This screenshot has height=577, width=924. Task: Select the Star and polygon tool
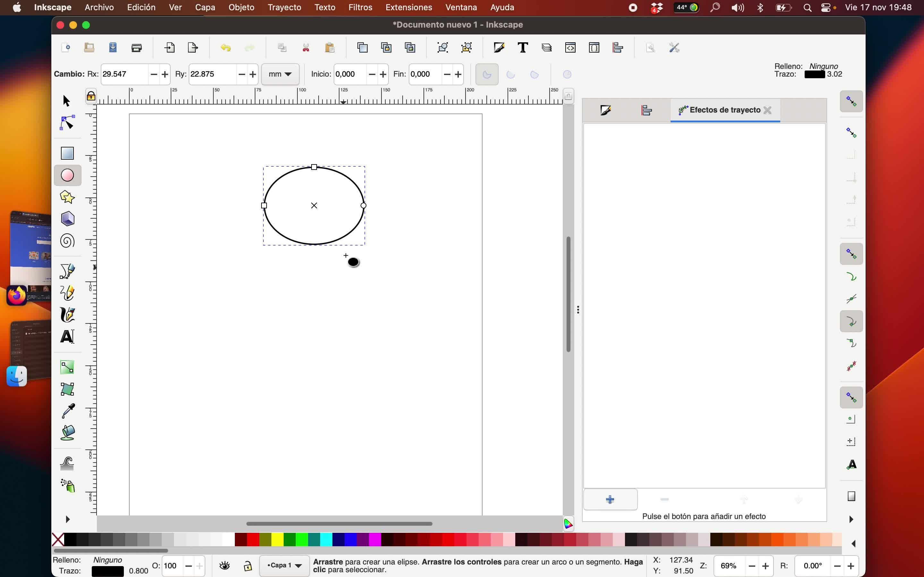tap(67, 197)
